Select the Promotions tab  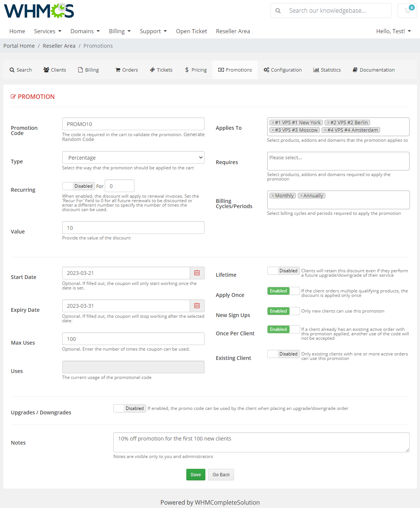coord(235,70)
